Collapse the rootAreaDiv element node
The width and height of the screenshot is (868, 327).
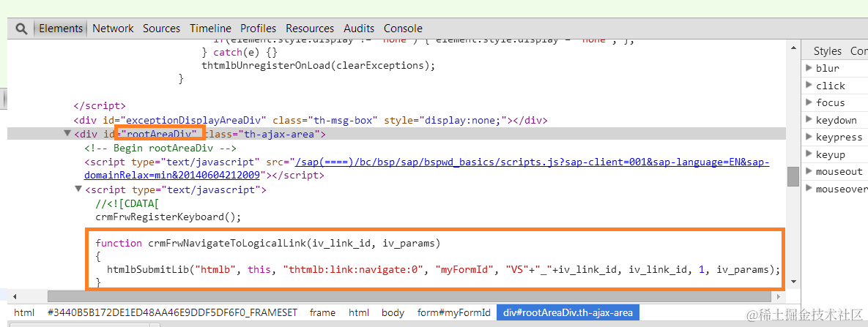67,133
